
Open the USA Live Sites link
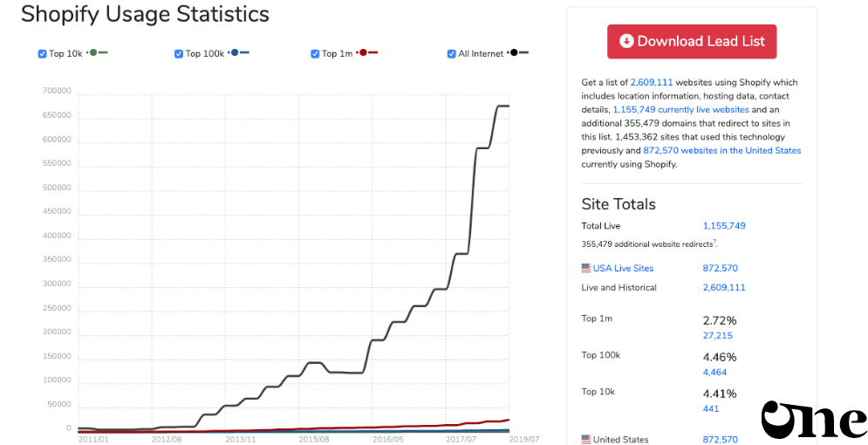pos(623,269)
